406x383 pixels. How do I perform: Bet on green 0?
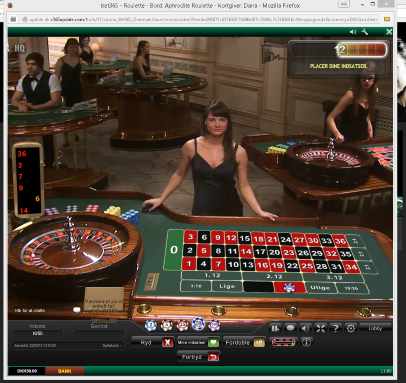click(x=174, y=250)
